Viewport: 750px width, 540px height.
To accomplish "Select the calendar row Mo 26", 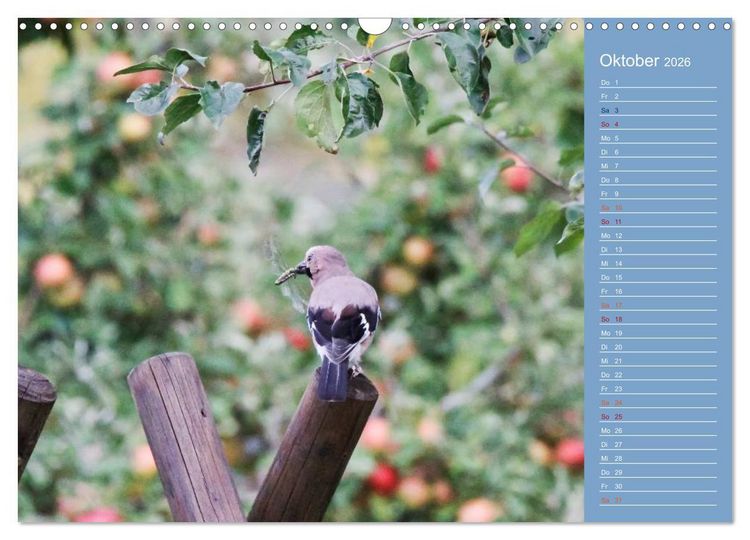I will tap(658, 430).
